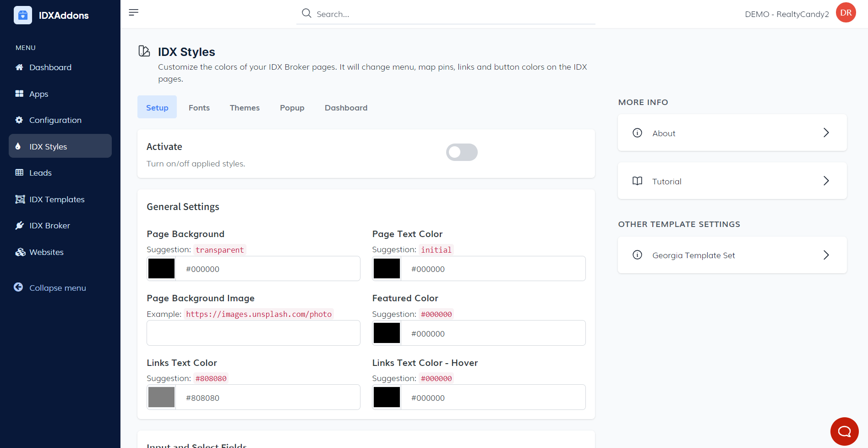Image resolution: width=868 pixels, height=448 pixels.
Task: Go to Leads in sidebar menu
Action: point(40,173)
